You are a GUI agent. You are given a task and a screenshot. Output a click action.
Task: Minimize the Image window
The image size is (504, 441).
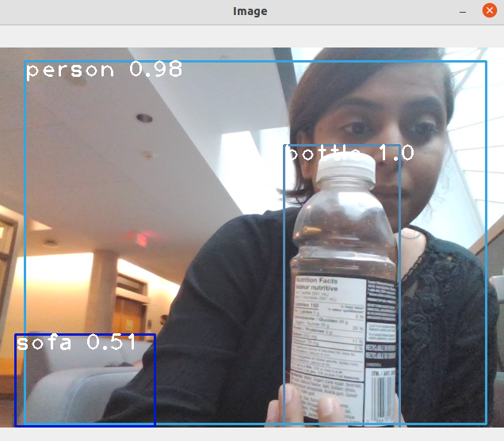[463, 12]
